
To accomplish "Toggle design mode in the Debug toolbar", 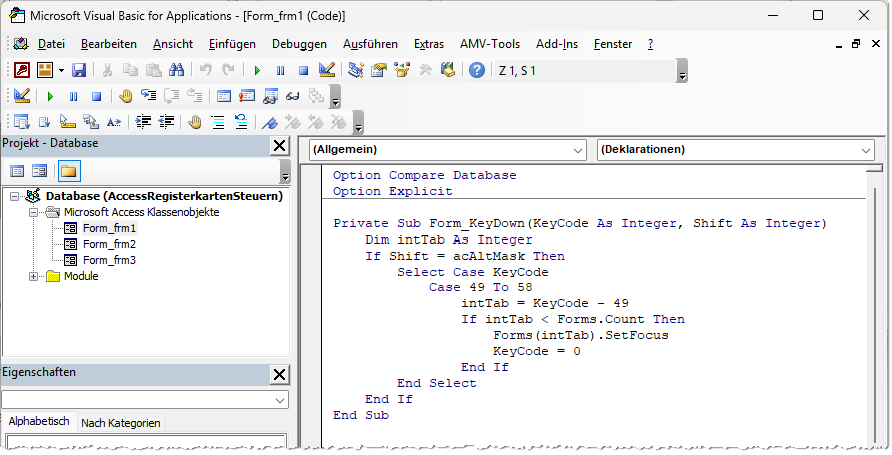I will pyautogui.click(x=21, y=97).
